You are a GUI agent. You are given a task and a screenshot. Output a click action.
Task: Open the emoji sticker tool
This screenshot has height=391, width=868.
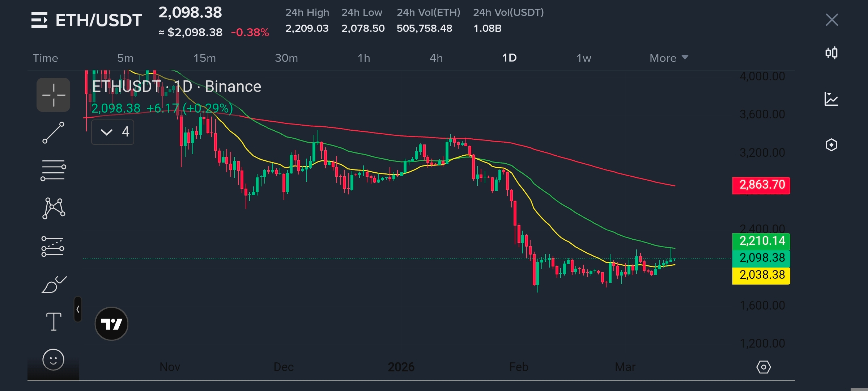click(x=53, y=360)
